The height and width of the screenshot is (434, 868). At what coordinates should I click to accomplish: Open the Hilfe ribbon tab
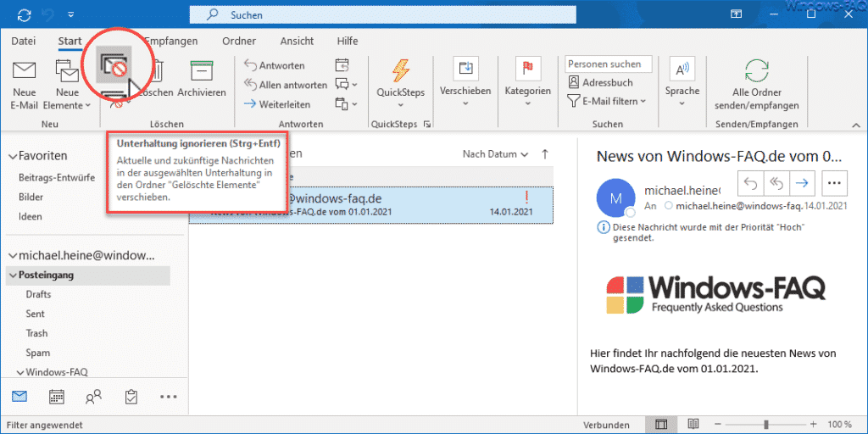pyautogui.click(x=347, y=41)
